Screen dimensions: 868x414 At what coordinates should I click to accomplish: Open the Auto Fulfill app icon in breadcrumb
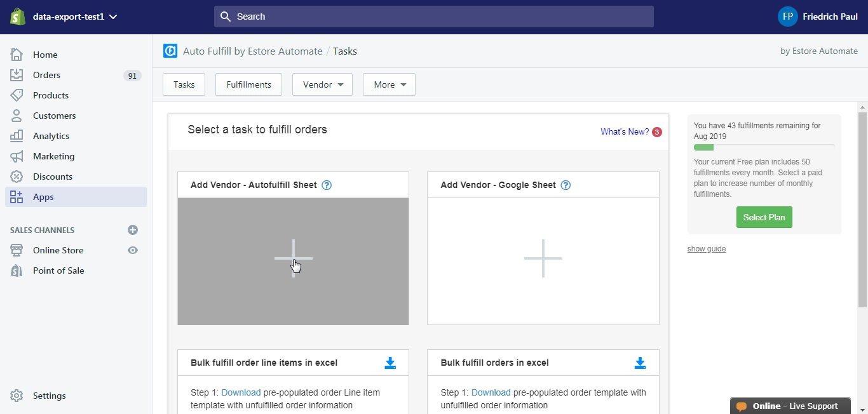170,51
